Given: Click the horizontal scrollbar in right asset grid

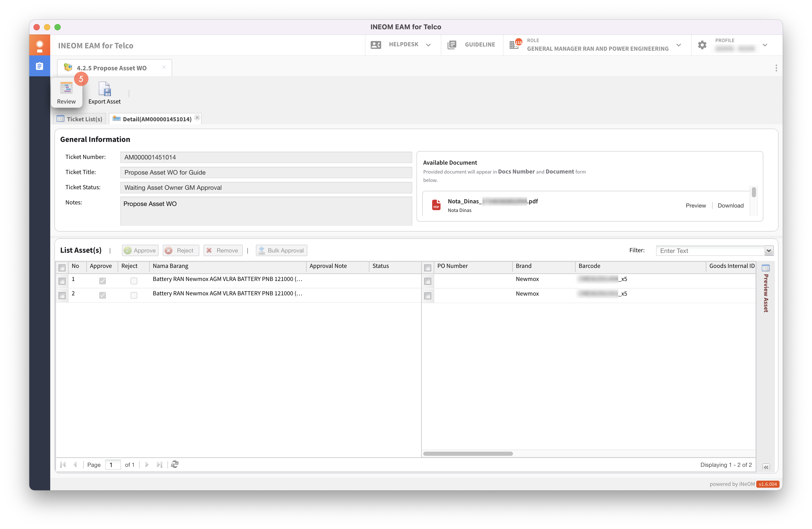Looking at the screenshot, I should [x=468, y=454].
